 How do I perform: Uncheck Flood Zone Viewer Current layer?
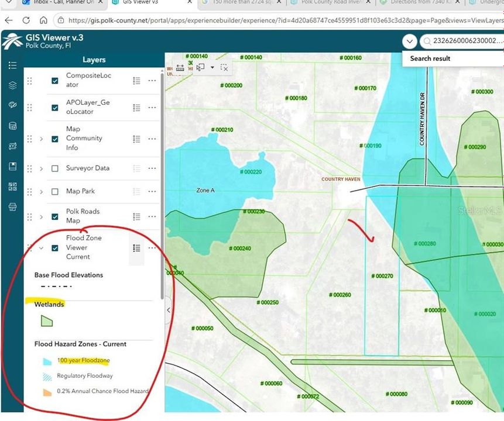[x=55, y=249]
